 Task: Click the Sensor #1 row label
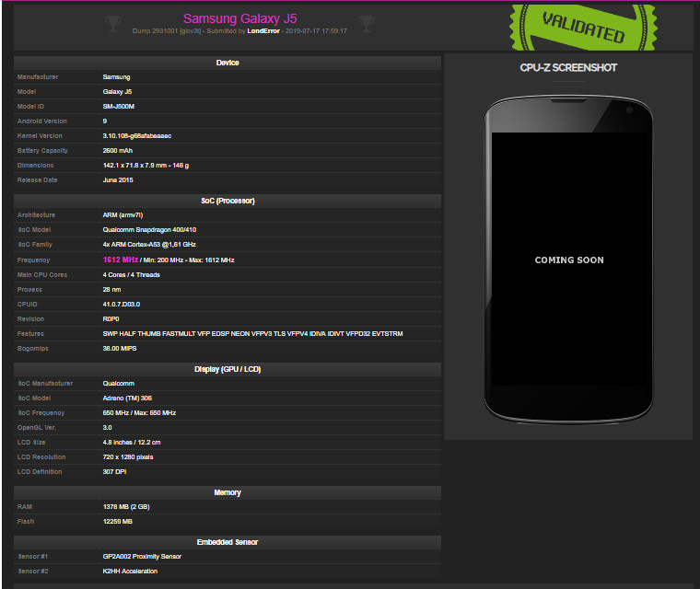click(32, 557)
